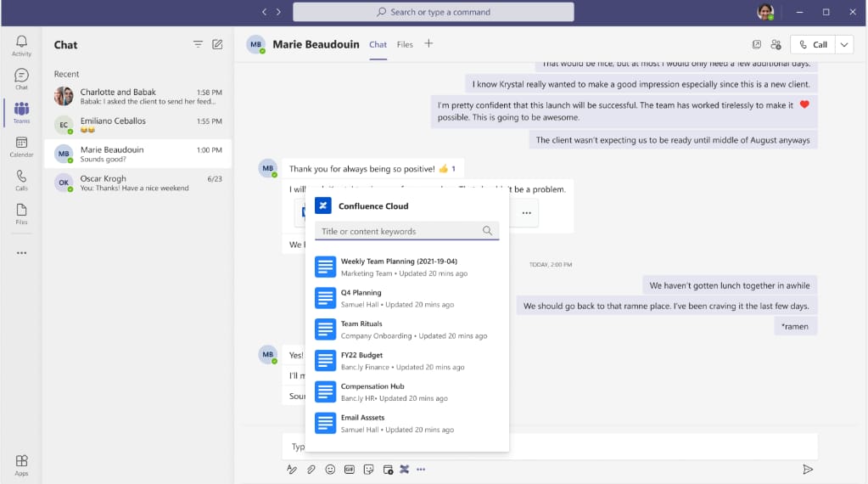This screenshot has width=868, height=484.
Task: Open Oscar Krogh conversation
Action: (x=137, y=183)
